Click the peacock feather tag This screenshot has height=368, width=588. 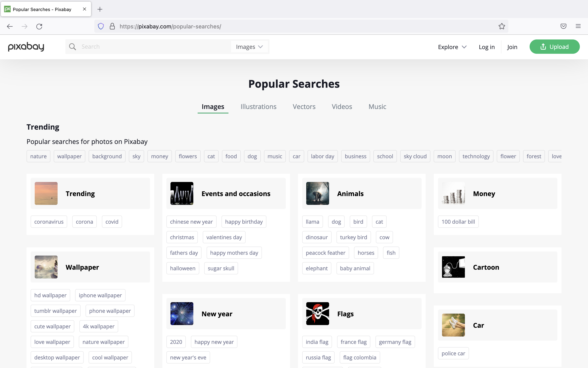(325, 253)
